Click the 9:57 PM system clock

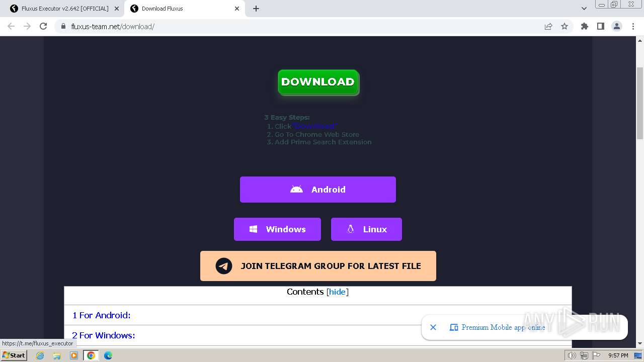click(x=618, y=355)
